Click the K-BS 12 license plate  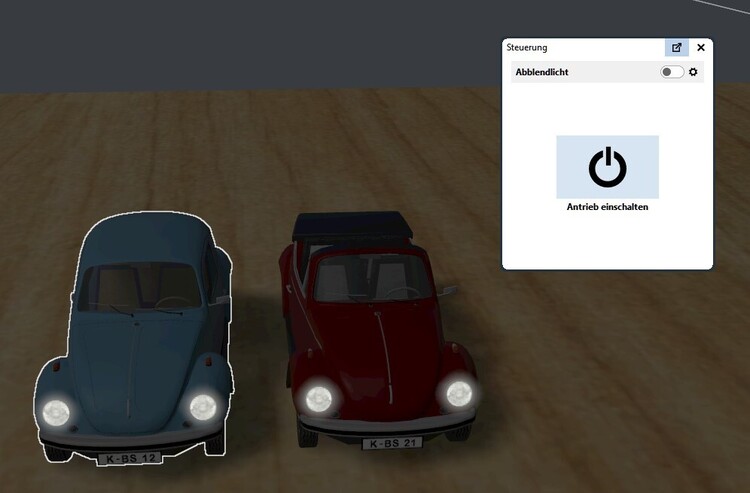(x=130, y=458)
